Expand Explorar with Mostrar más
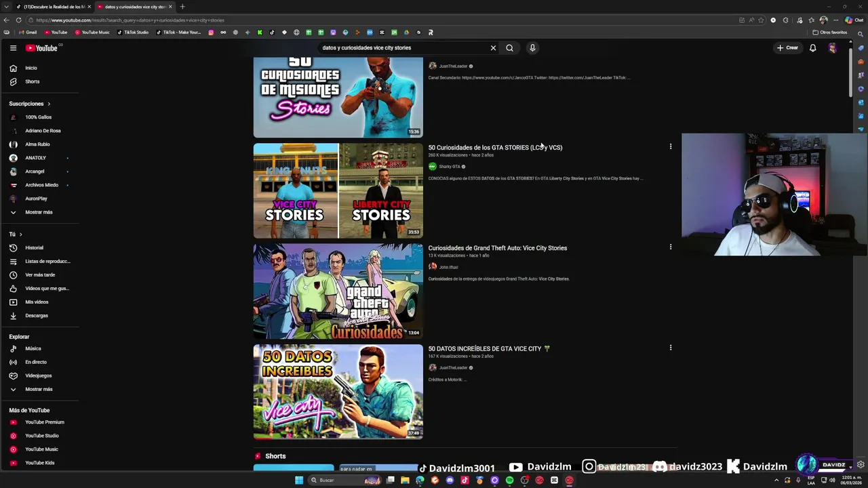Viewport: 868px width, 488px height. (39, 389)
